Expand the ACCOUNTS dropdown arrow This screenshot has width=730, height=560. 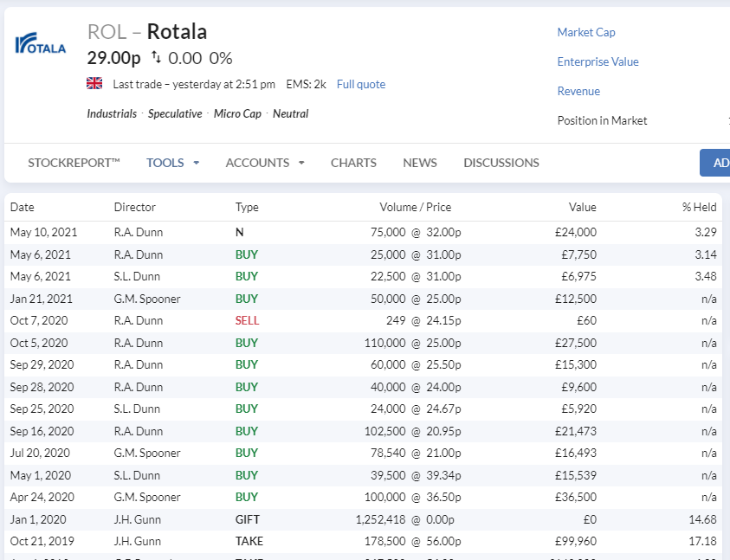pos(301,163)
